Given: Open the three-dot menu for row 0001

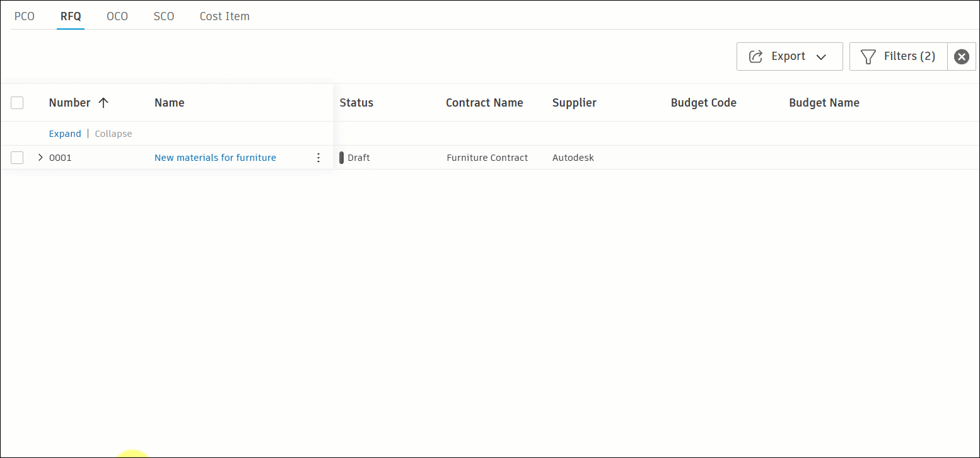Looking at the screenshot, I should click(318, 158).
